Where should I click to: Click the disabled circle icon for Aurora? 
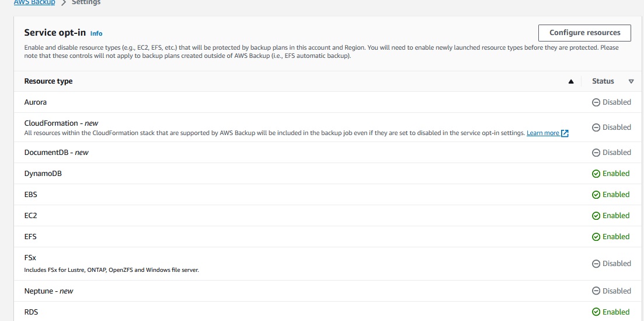596,102
